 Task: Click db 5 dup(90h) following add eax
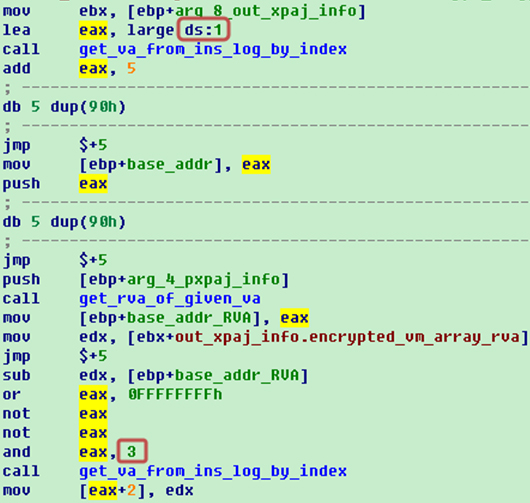[x=64, y=107]
